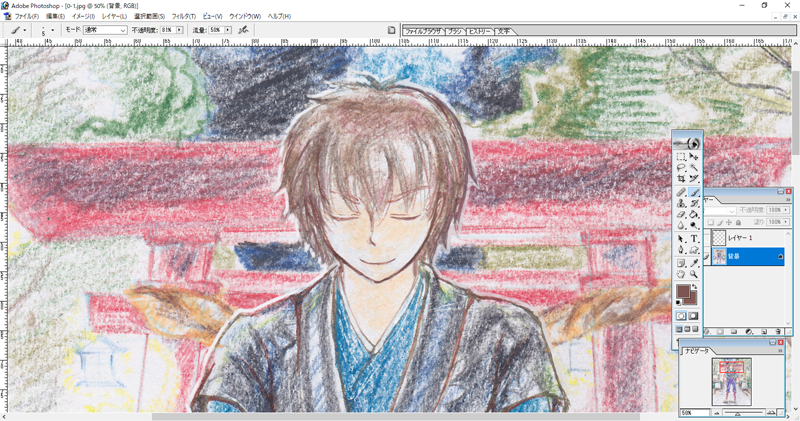Select the Eraser tool

(x=681, y=214)
